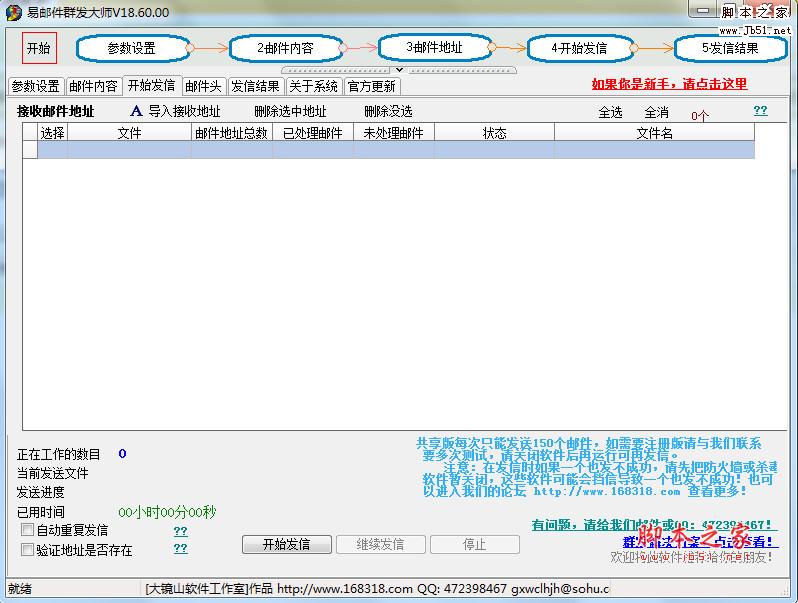Click the 开始 button at top left

(x=38, y=47)
